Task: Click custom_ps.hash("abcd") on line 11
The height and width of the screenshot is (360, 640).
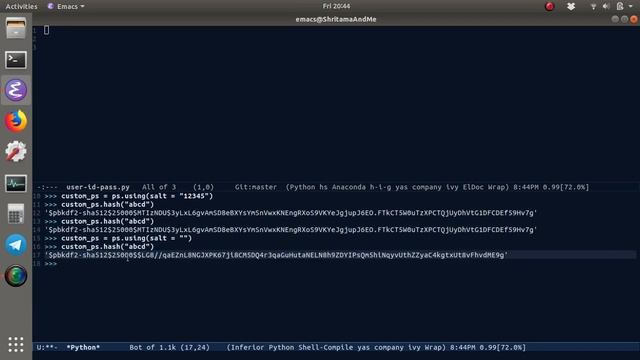Action: tap(108, 204)
